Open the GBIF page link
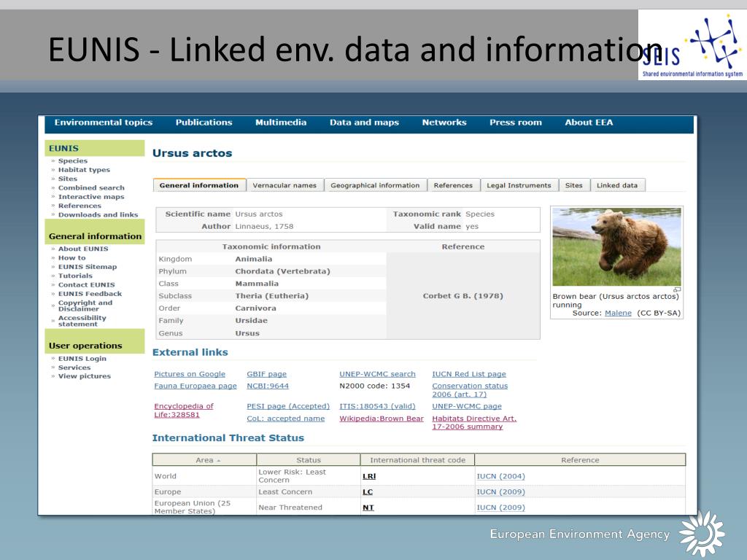This screenshot has height=560, width=747. point(267,374)
